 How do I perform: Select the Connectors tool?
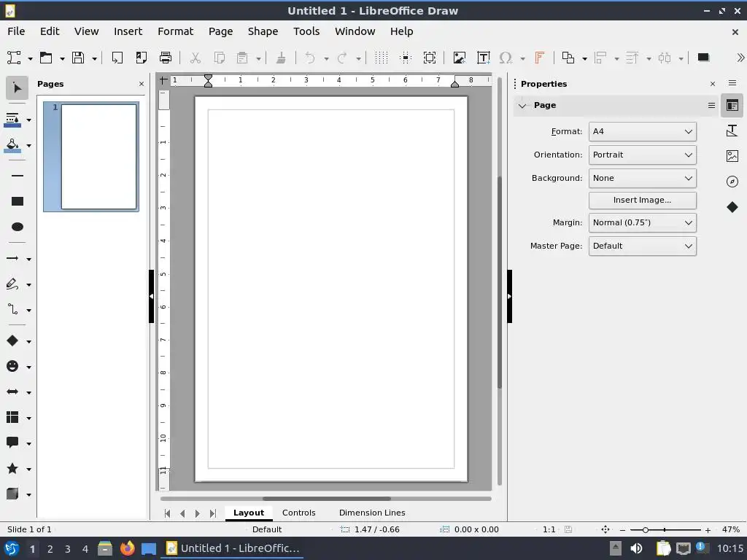[13, 309]
